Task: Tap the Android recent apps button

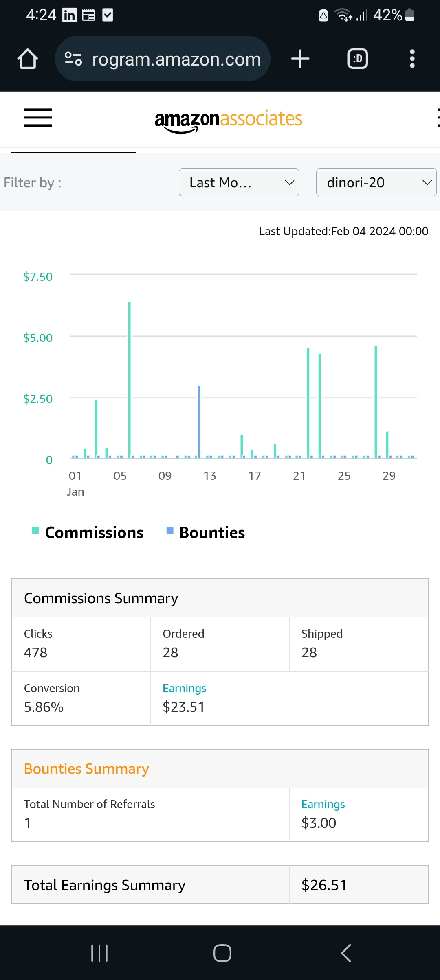Action: 99,953
